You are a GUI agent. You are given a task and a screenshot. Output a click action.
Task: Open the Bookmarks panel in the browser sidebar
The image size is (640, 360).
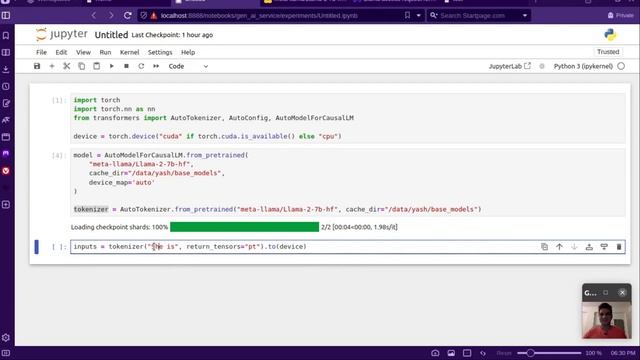(x=6, y=36)
